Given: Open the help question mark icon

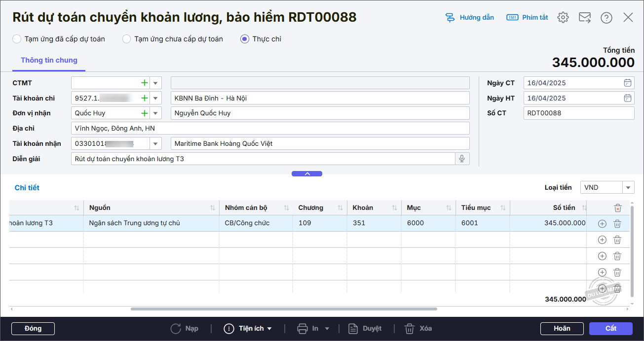Looking at the screenshot, I should (x=606, y=18).
